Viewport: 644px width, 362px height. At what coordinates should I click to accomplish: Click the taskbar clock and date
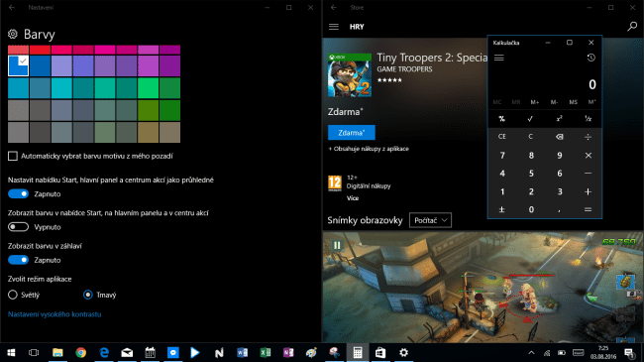click(603, 352)
